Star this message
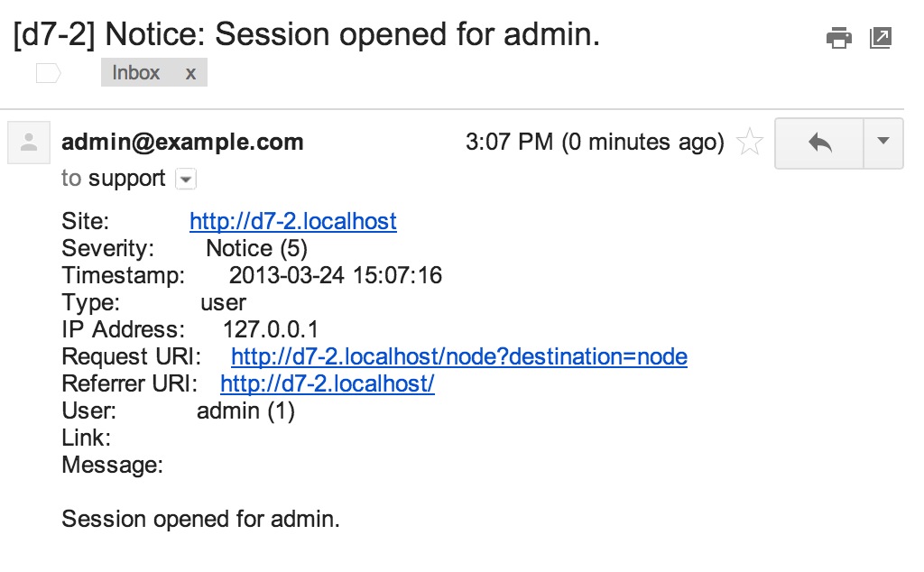The image size is (924, 572). 750,142
